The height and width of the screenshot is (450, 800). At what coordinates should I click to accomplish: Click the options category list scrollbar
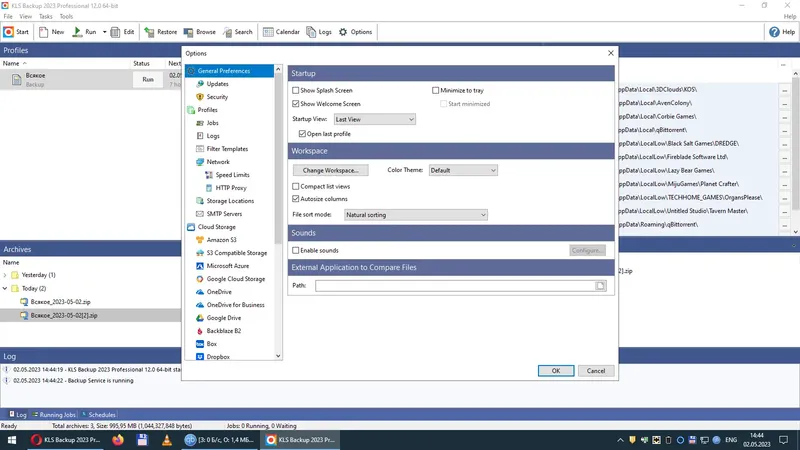278,155
